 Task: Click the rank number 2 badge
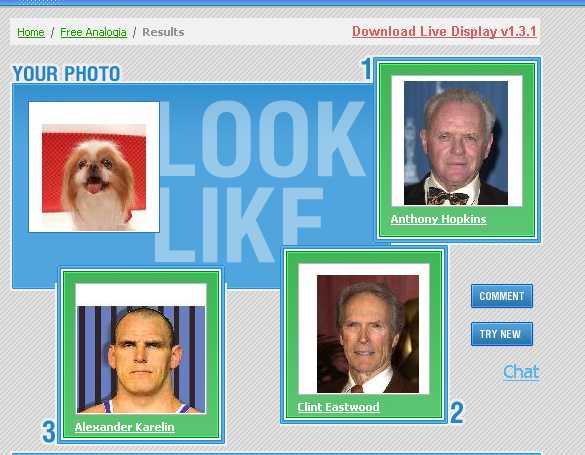click(x=457, y=412)
